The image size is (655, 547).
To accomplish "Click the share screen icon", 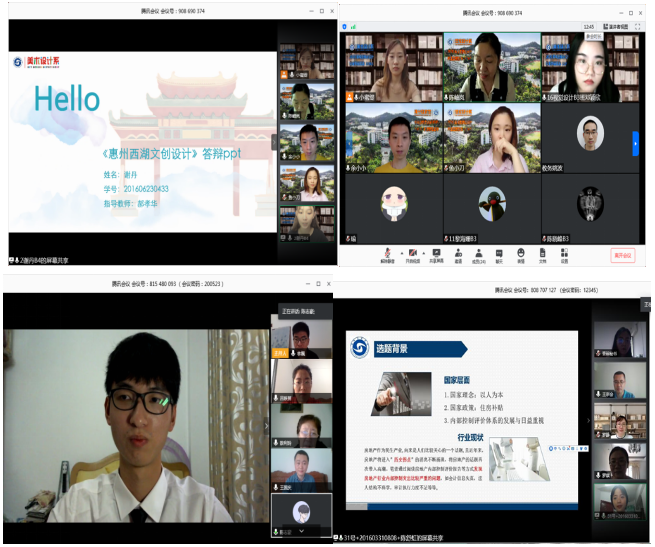I will click(x=436, y=253).
